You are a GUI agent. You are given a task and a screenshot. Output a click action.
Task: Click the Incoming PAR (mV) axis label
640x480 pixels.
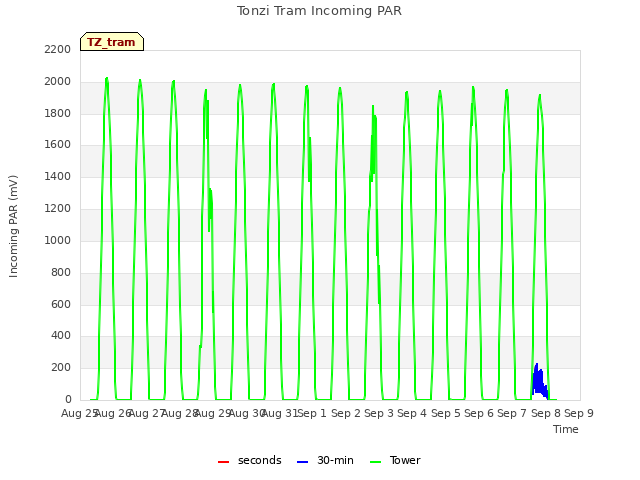point(13,227)
